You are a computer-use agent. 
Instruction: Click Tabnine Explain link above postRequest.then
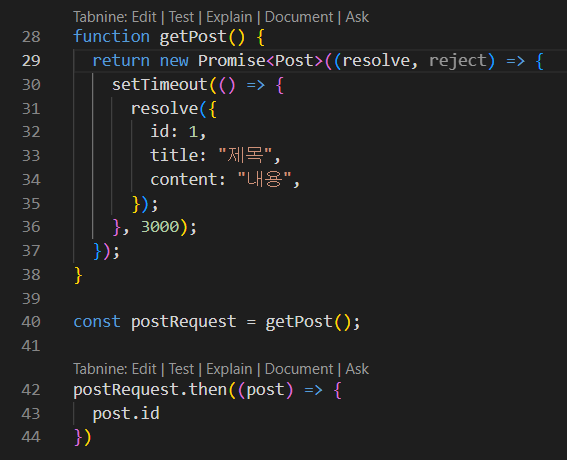[229, 369]
